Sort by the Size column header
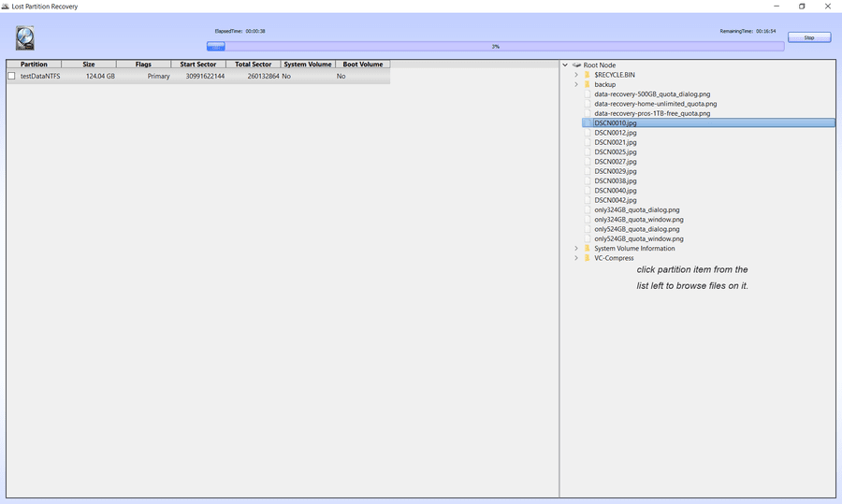This screenshot has width=842, height=504. 89,65
